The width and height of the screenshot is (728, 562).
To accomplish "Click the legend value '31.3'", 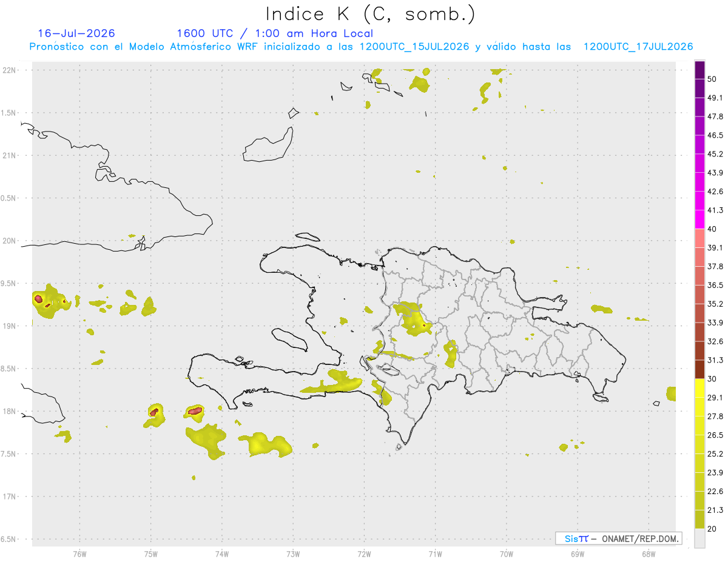I will [715, 360].
